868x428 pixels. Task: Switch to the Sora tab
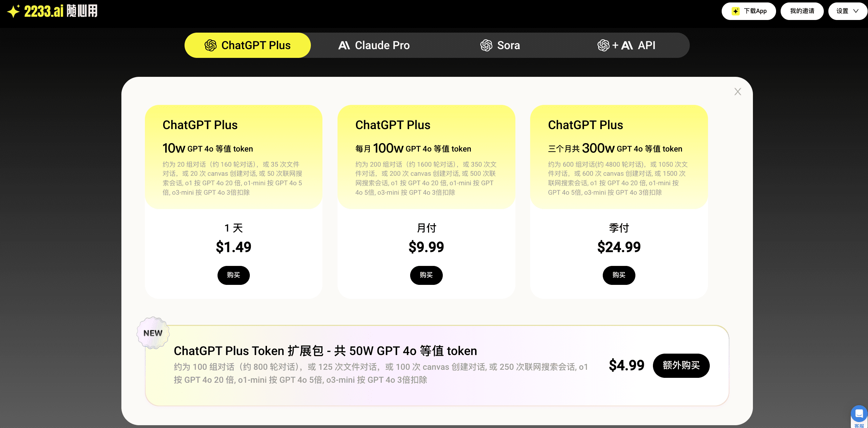pyautogui.click(x=500, y=45)
